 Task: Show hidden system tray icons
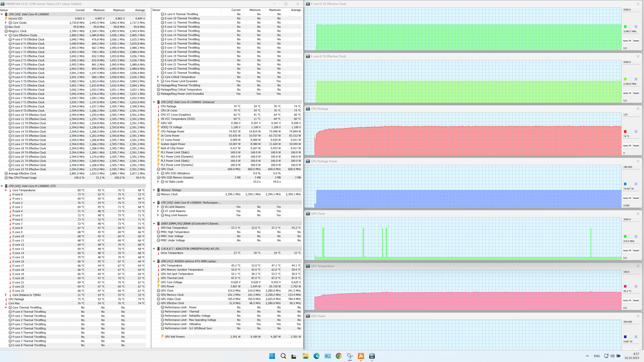pos(587,356)
